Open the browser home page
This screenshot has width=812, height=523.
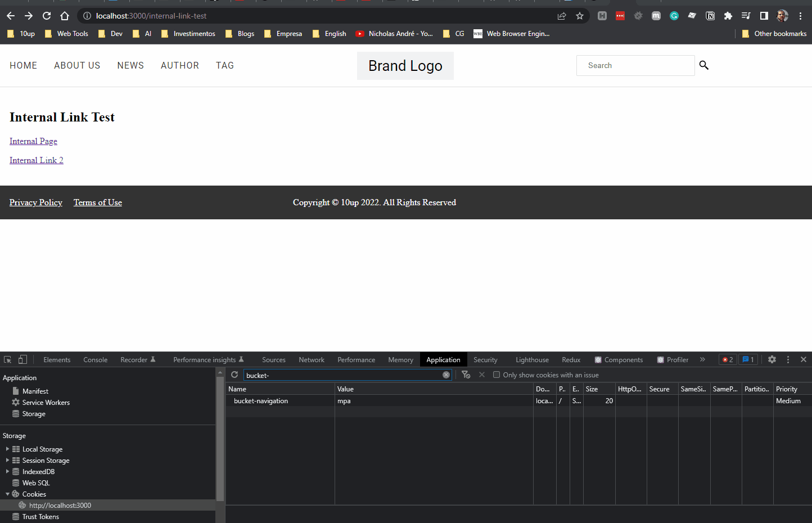coord(65,16)
